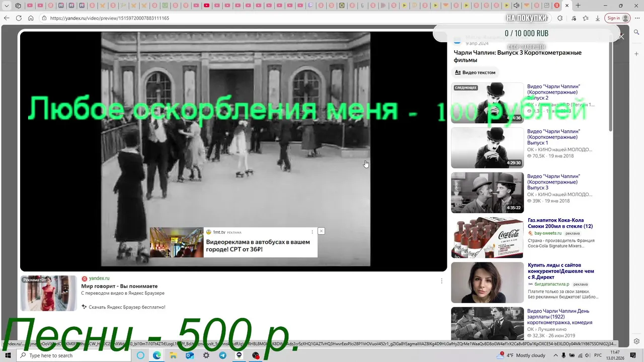Open Edge sidebar settings gear
This screenshot has width=644, height=362.
click(x=636, y=341)
